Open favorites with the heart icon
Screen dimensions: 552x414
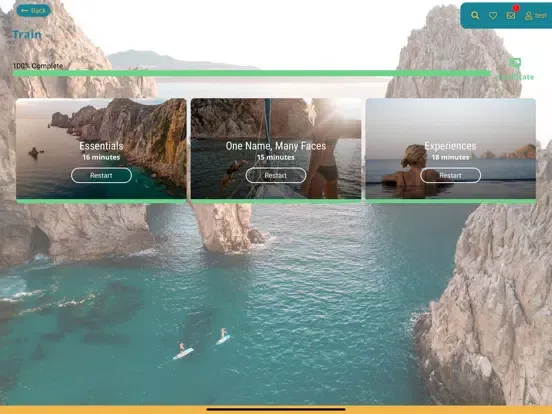pos(493,15)
